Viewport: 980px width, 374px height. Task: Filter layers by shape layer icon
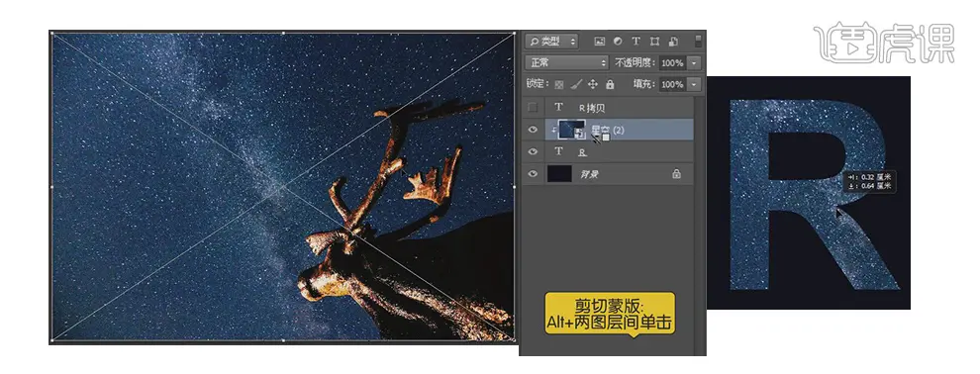[654, 42]
